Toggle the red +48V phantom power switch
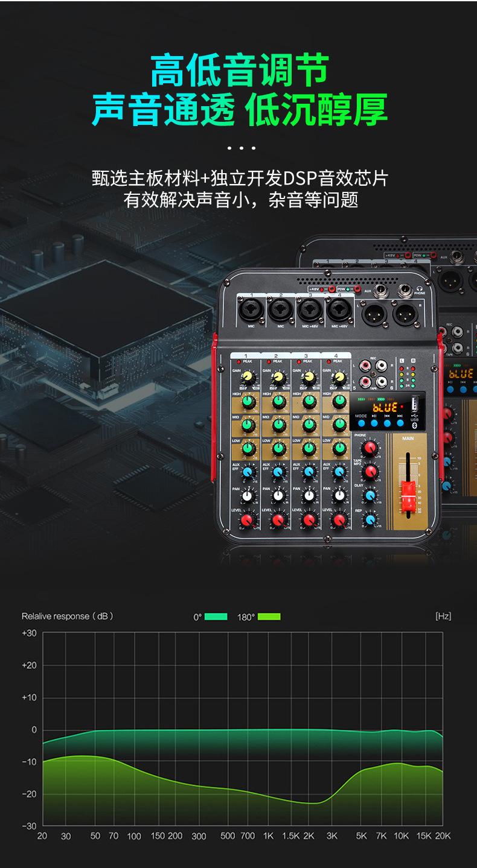The width and height of the screenshot is (477, 868). point(331,290)
